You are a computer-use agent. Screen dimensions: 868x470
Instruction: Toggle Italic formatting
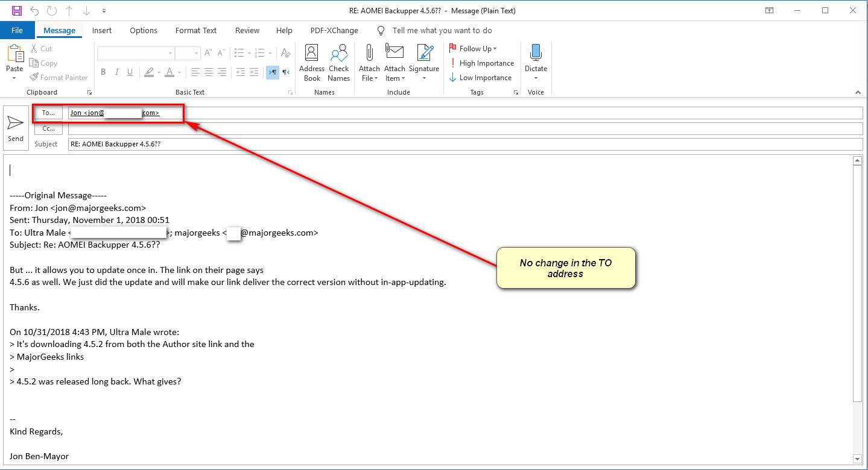[116, 72]
